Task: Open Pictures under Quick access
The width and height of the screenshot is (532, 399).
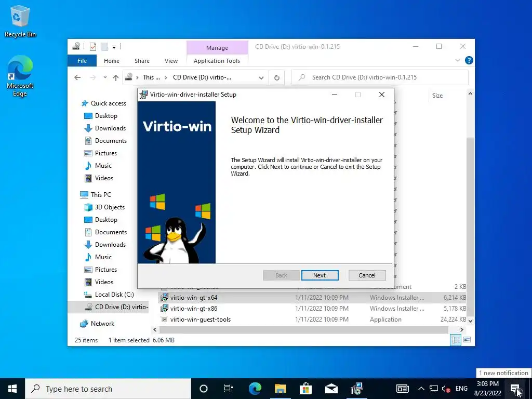Action: pyautogui.click(x=100, y=153)
